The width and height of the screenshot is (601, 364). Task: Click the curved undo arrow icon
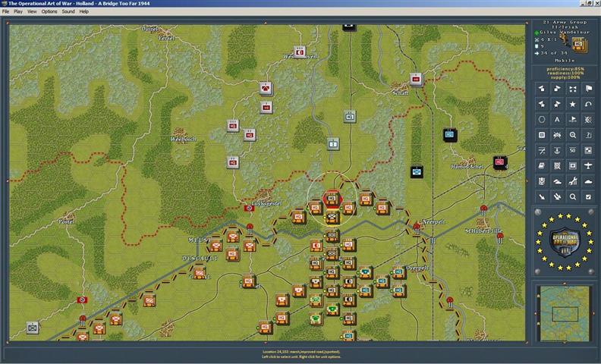pyautogui.click(x=588, y=104)
